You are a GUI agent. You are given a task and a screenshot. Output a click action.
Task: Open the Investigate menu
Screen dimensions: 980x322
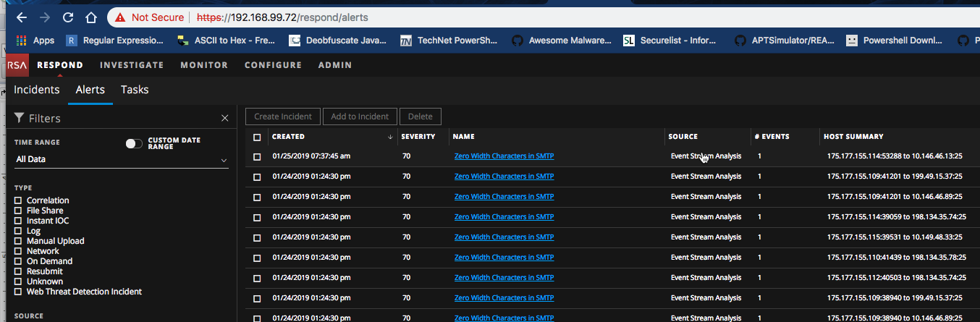[132, 65]
